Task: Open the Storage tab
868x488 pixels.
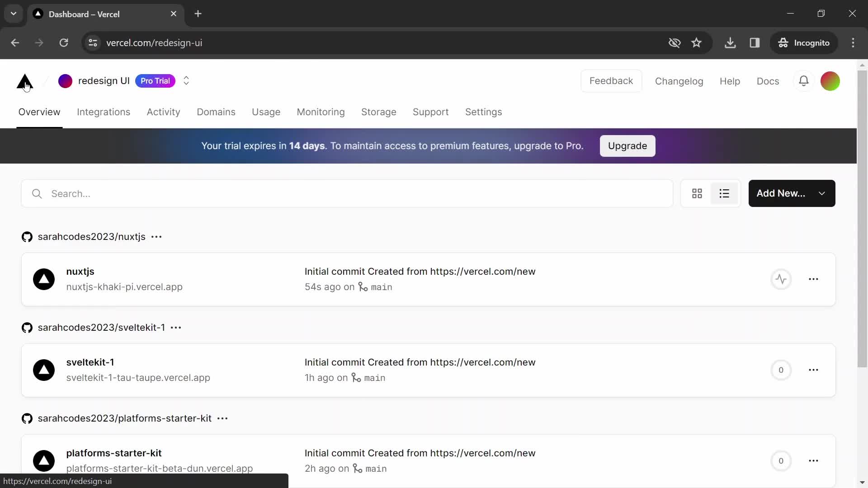Action: pyautogui.click(x=379, y=112)
